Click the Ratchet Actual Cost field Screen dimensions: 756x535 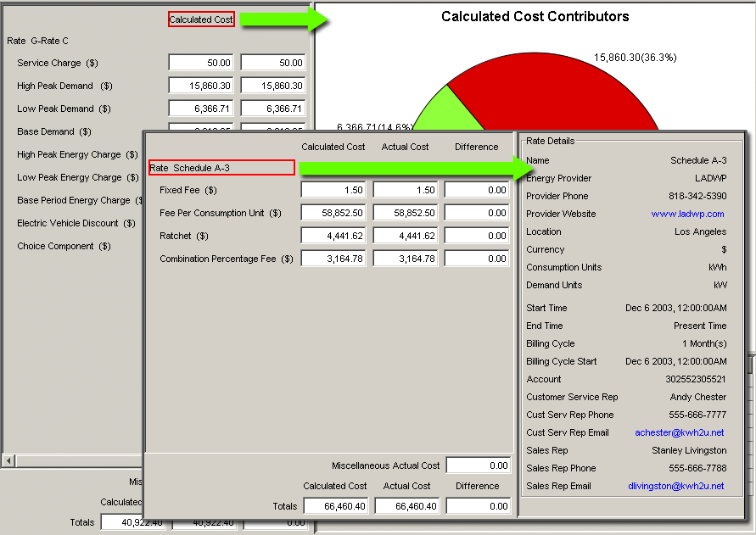406,236
